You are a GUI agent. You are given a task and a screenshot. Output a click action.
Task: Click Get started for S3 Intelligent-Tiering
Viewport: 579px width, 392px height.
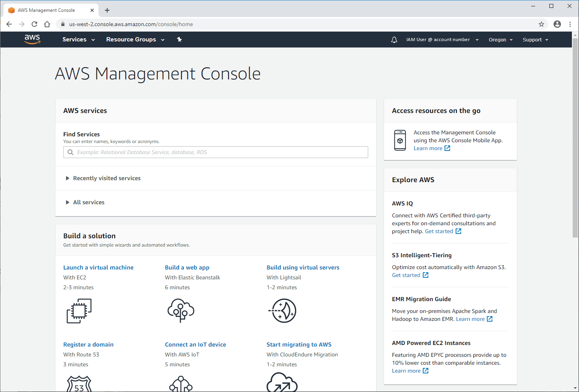[x=406, y=275]
